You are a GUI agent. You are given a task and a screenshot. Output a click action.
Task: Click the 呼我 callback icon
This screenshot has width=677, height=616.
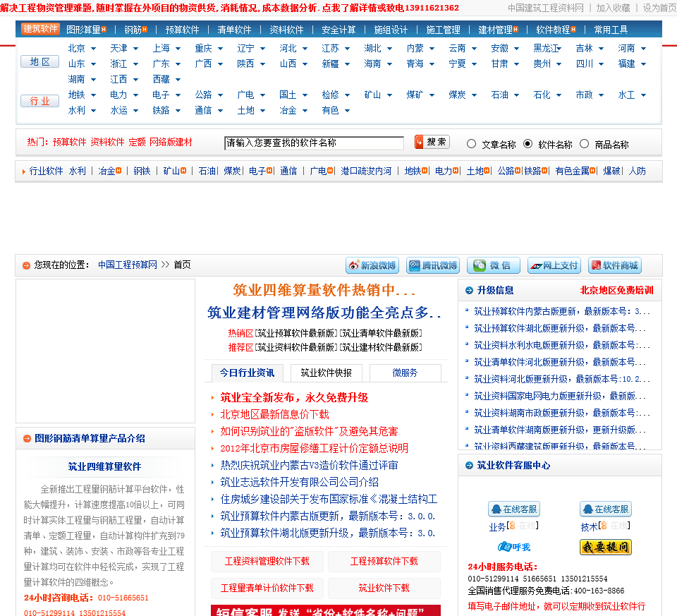[514, 547]
